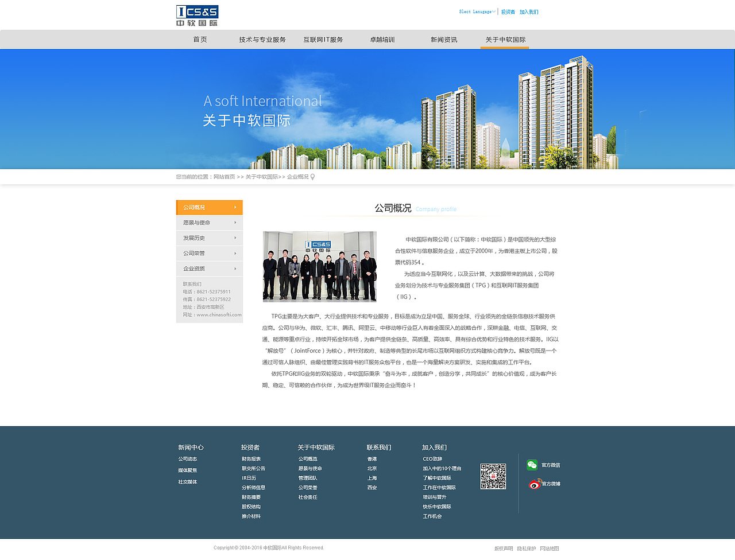
Task: Click the QR code image in the footer
Action: point(493,476)
